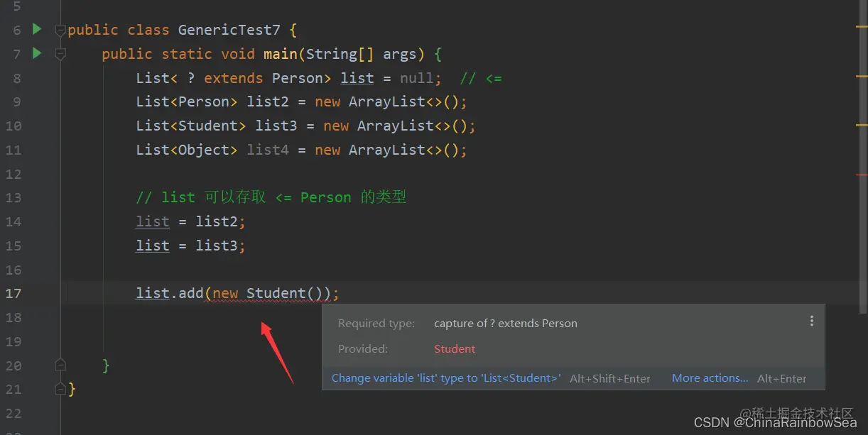Click 'null' value on line 8
Screen dimensions: 868x435
tap(416, 78)
